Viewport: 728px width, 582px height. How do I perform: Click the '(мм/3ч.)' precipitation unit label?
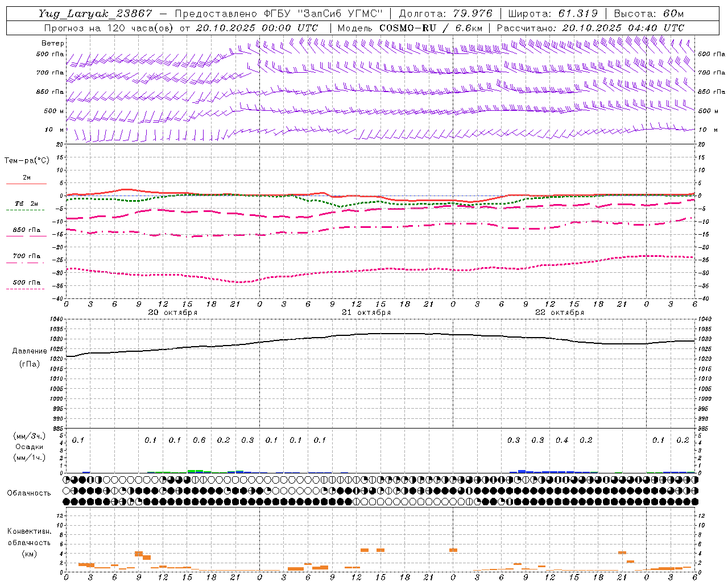tap(30, 436)
